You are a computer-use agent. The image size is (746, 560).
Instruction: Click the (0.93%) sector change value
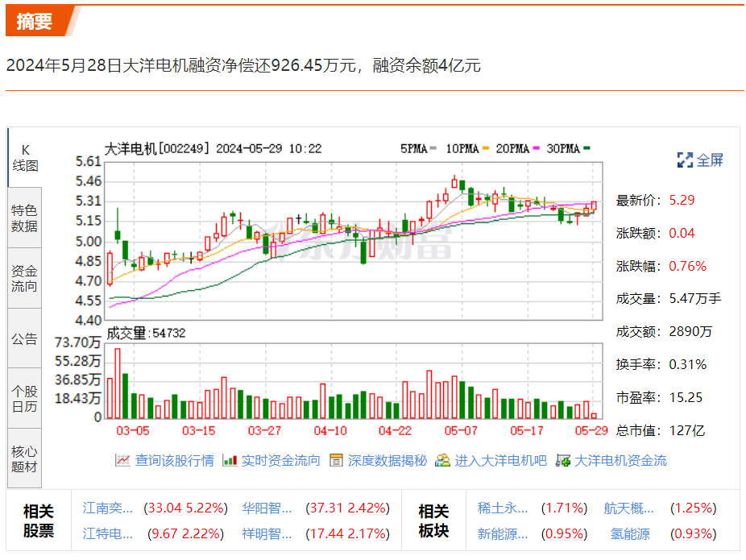point(693,534)
